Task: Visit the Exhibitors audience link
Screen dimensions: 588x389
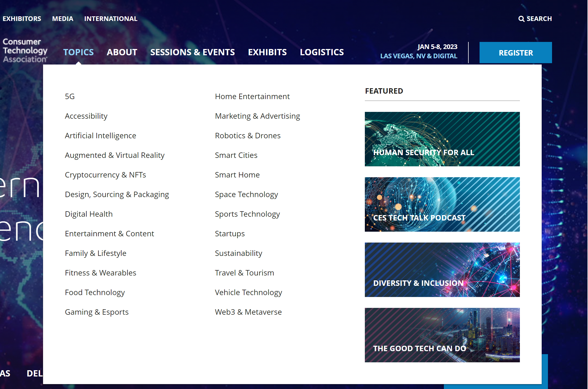Action: (x=22, y=19)
